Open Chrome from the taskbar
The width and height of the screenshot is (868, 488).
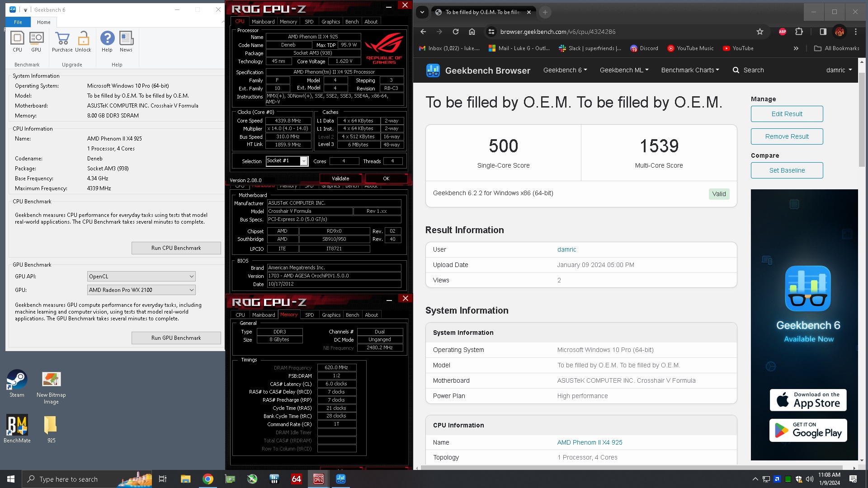pos(208,479)
